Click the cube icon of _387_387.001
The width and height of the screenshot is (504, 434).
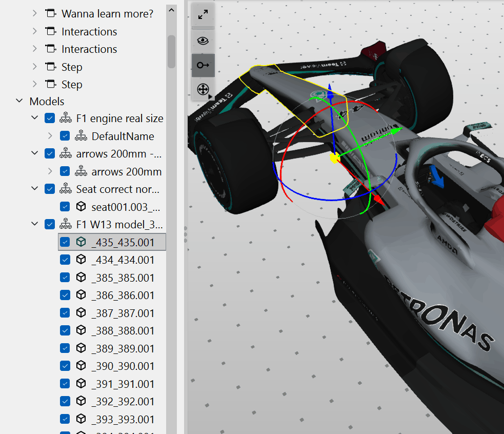pyautogui.click(x=81, y=313)
